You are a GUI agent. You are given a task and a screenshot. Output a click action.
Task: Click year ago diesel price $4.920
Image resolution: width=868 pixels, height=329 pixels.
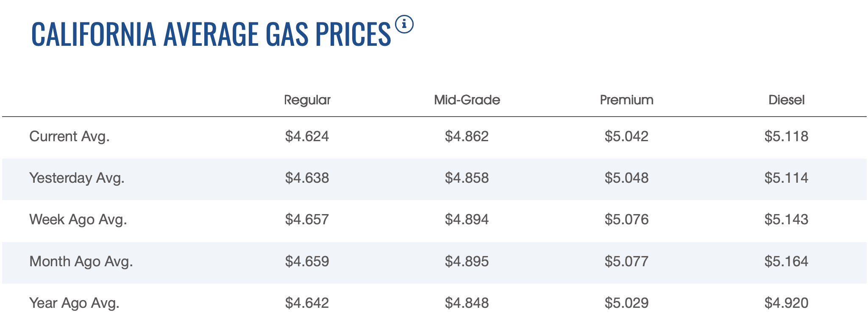coord(786,303)
